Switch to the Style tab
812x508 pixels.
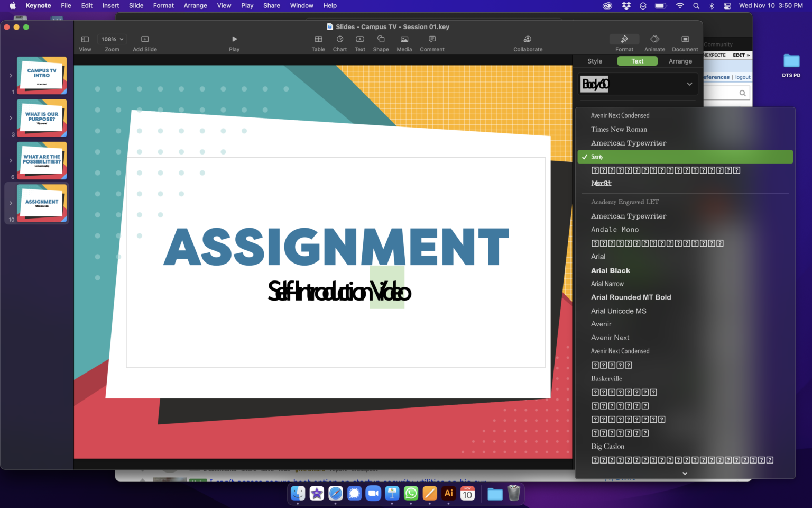click(595, 61)
